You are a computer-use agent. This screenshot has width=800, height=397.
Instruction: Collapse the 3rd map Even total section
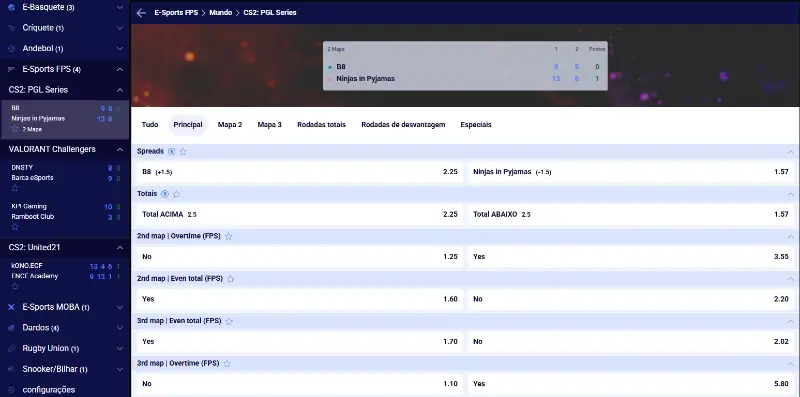point(791,321)
